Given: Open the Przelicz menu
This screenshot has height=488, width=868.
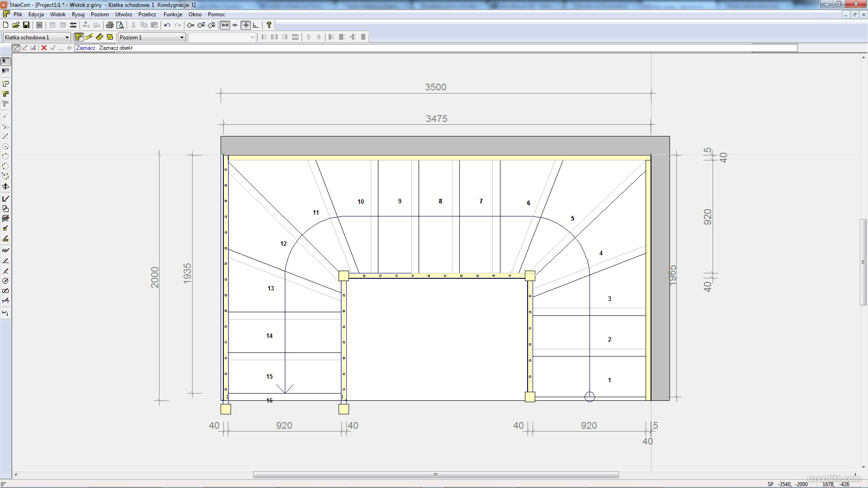Looking at the screenshot, I should pyautogui.click(x=147, y=14).
